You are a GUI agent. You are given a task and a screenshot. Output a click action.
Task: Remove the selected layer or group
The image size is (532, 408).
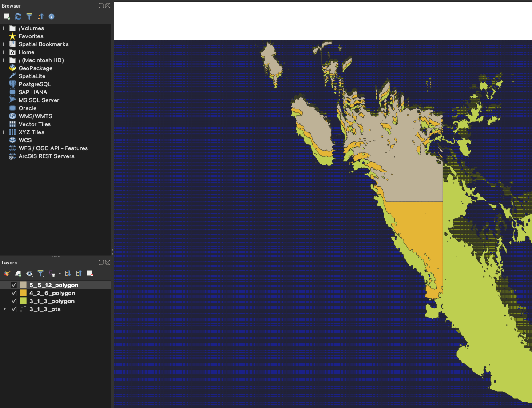(90, 273)
